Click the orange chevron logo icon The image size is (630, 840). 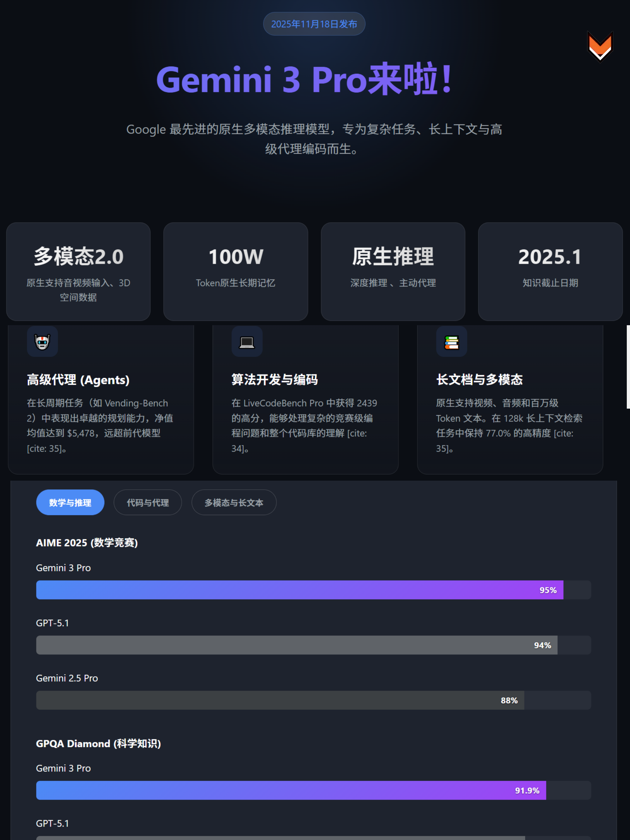coord(600,47)
